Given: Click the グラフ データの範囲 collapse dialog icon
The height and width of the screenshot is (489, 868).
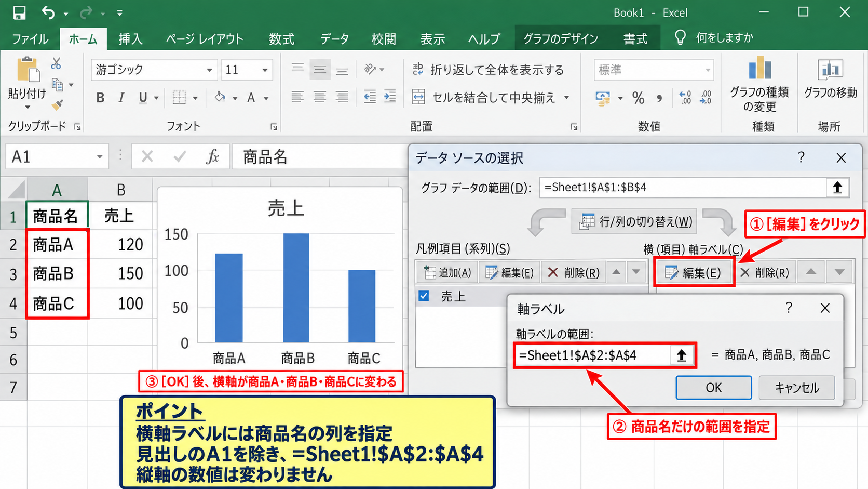Looking at the screenshot, I should click(x=837, y=188).
